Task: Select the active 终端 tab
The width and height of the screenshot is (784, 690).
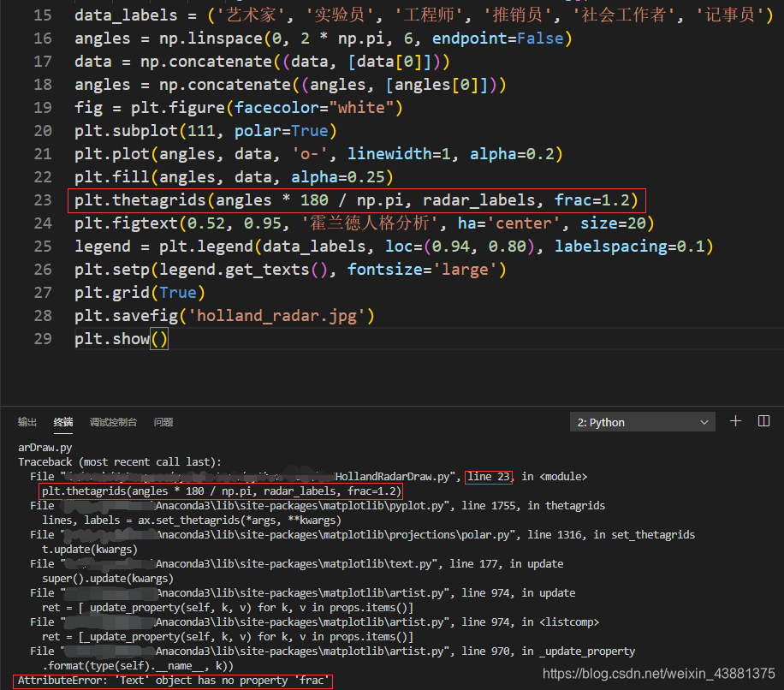Action: 62,421
